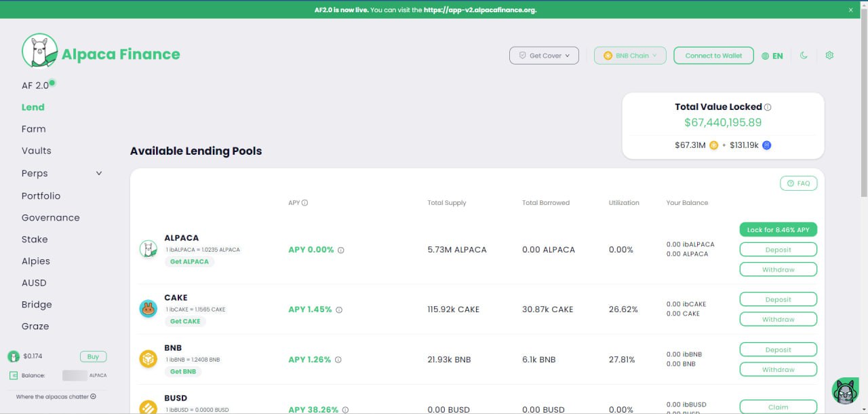Open Vaults in the sidebar
The width and height of the screenshot is (868, 414).
point(37,151)
